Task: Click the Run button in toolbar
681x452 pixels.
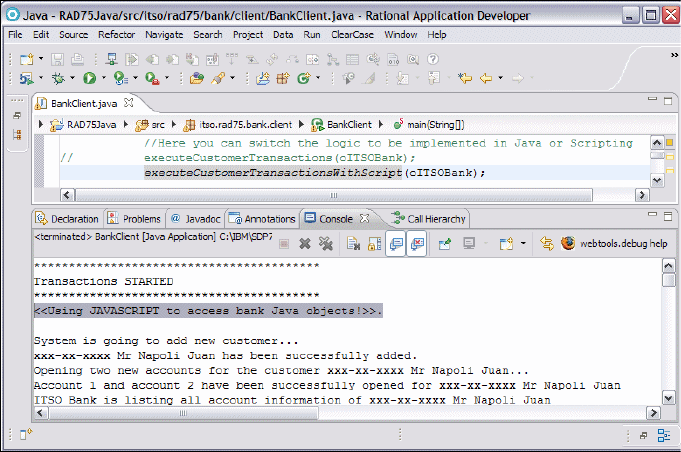Action: [x=88, y=78]
